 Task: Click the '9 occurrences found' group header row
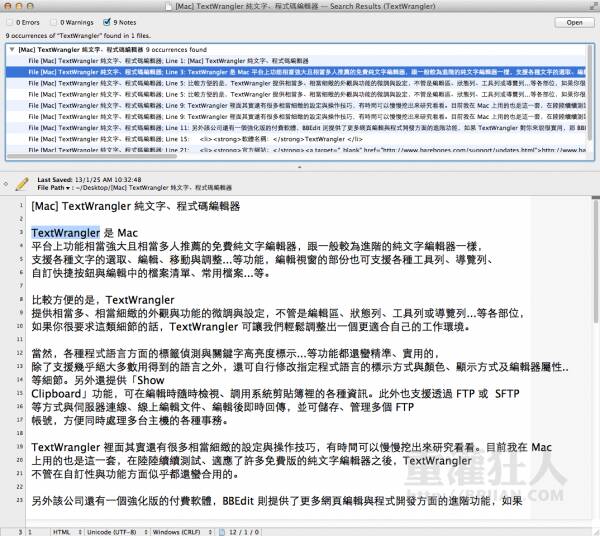coord(296,50)
